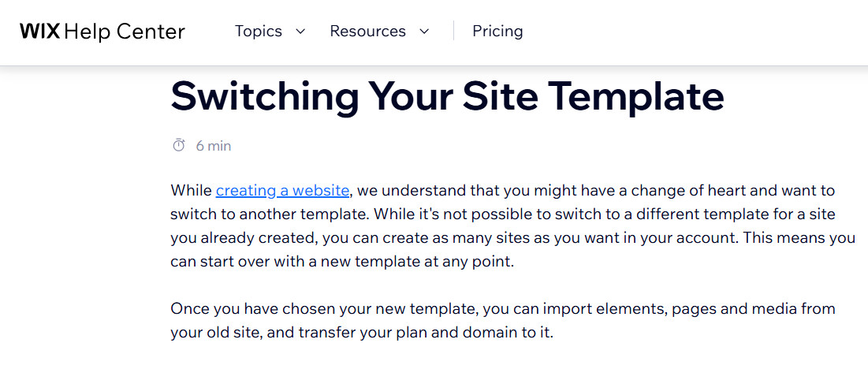Image resolution: width=868 pixels, height=369 pixels.
Task: Click the WIX logo in the header
Action: [39, 32]
